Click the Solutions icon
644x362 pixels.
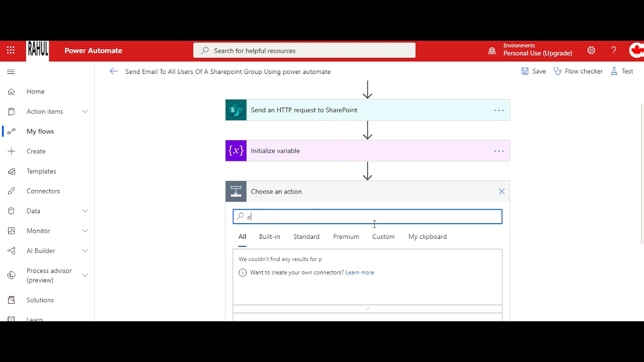pos(12,300)
